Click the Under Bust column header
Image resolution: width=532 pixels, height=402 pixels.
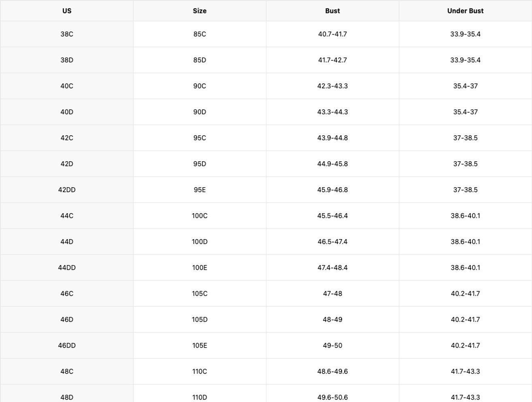click(x=465, y=11)
